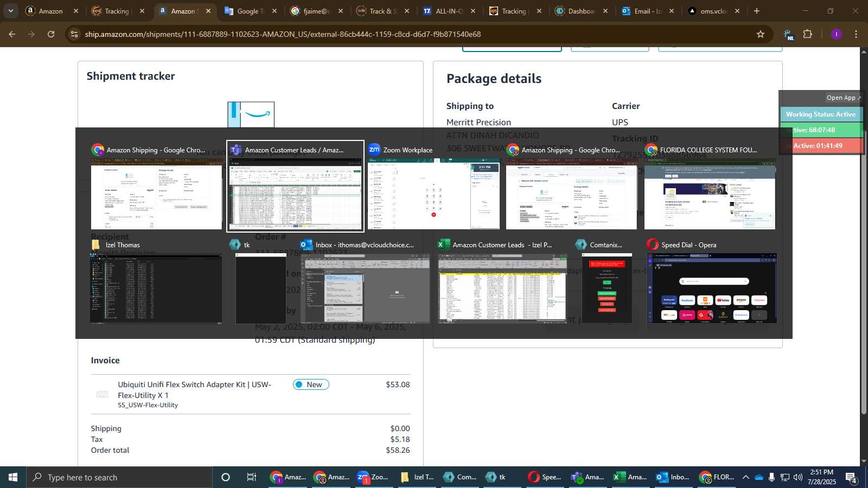This screenshot has height=488, width=868.
Task: Open Zoom app on taskbar
Action: [x=373, y=477]
